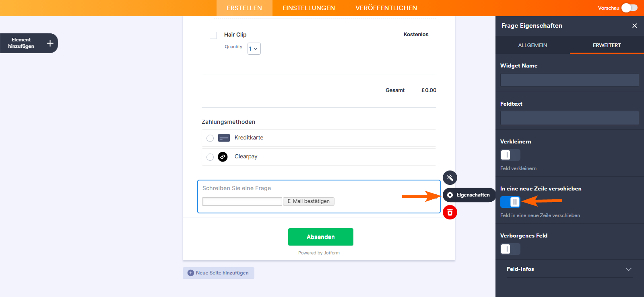Toggle the Vorschau preview switch

coord(629,8)
